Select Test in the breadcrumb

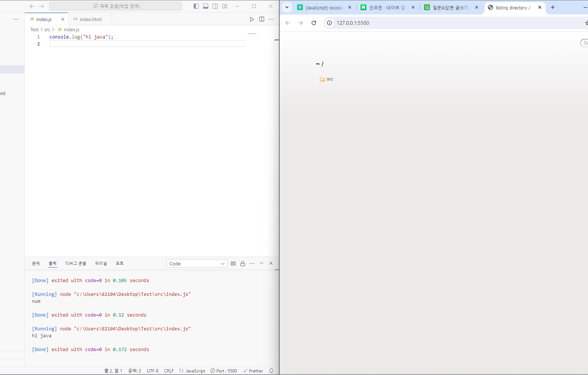pyautogui.click(x=34, y=29)
